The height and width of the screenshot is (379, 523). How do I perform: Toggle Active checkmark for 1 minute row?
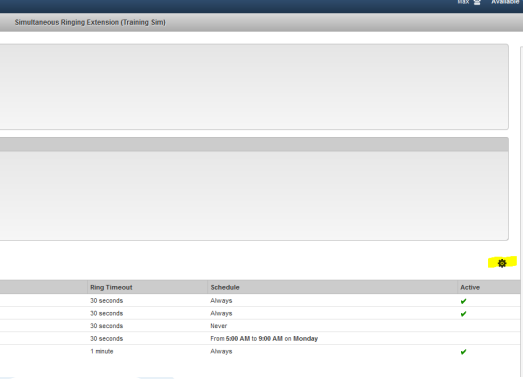click(x=463, y=352)
